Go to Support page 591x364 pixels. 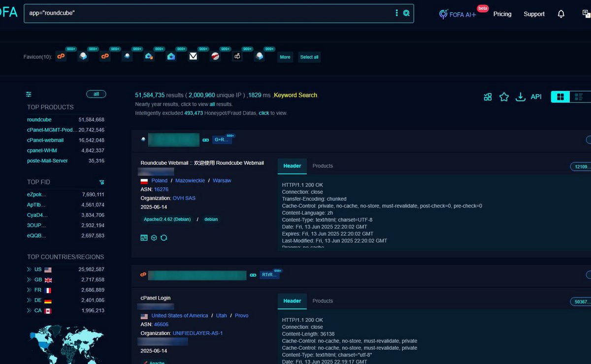point(534,14)
